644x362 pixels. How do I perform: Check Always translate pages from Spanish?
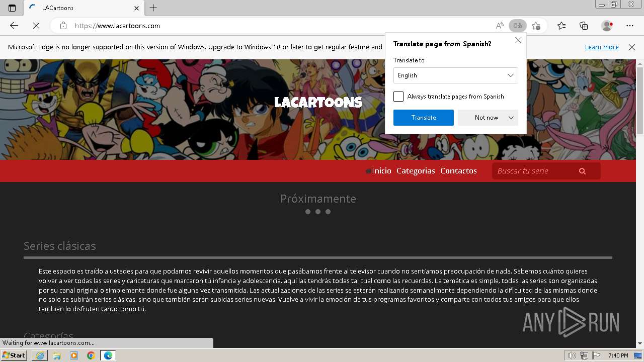398,97
